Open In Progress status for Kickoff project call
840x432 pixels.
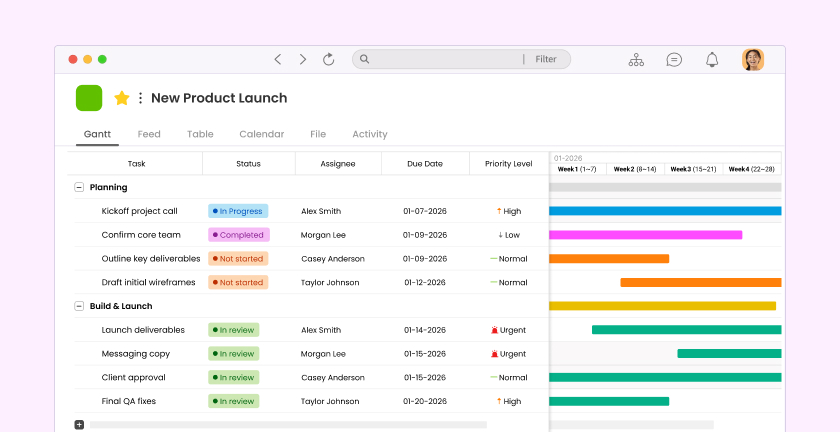tap(238, 211)
